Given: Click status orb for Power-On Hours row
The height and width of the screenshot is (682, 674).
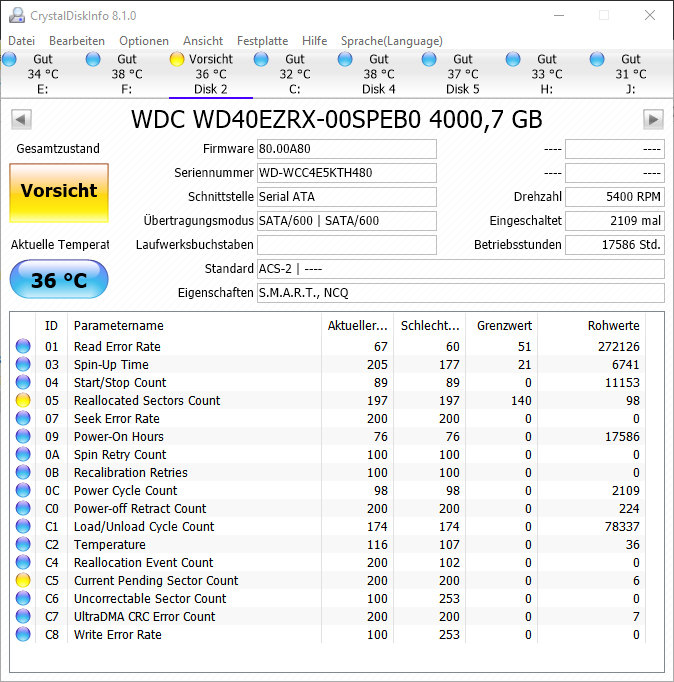Looking at the screenshot, I should pos(23,436).
